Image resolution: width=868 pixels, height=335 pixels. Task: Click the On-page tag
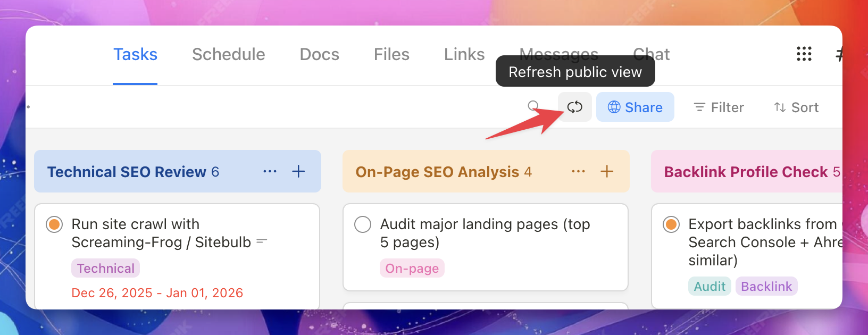tap(412, 269)
